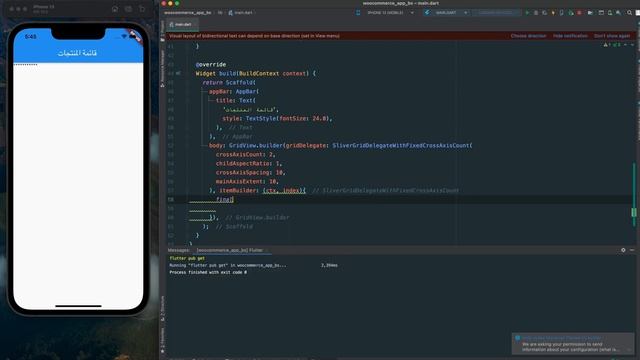Open Search Everywhere magnifier icon
The image size is (640, 360).
click(x=629, y=13)
